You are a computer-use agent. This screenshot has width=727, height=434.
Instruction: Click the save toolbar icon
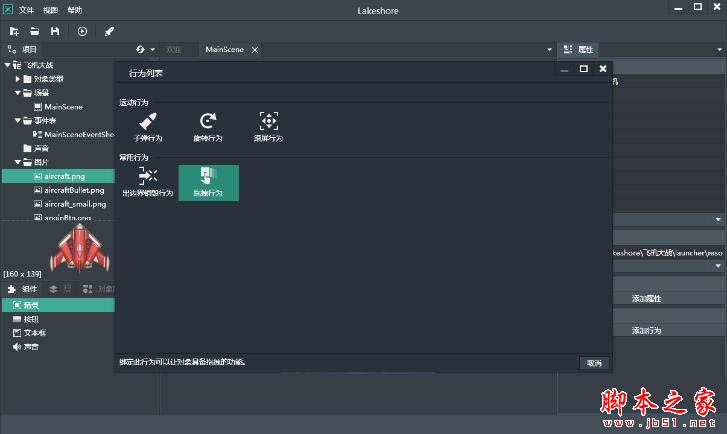point(55,31)
